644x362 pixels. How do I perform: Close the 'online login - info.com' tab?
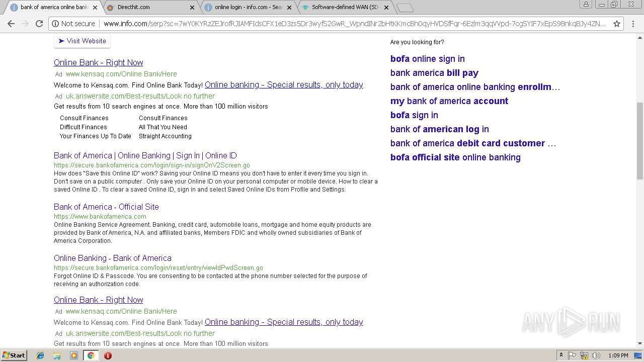[289, 8]
